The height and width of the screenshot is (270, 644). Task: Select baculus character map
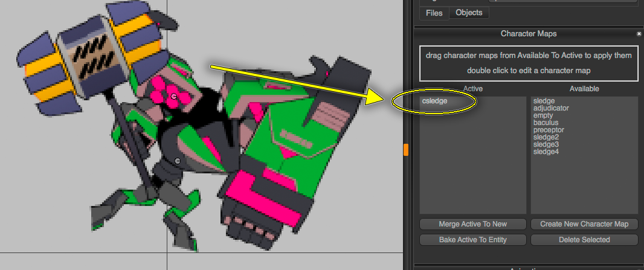(546, 123)
